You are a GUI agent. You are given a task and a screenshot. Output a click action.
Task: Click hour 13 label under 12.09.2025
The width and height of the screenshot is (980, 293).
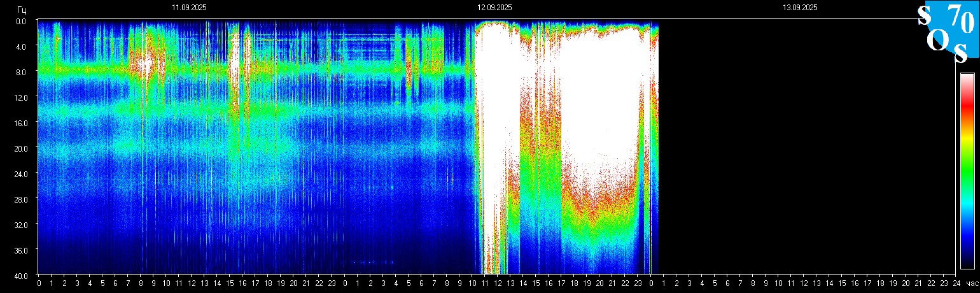[x=510, y=283]
